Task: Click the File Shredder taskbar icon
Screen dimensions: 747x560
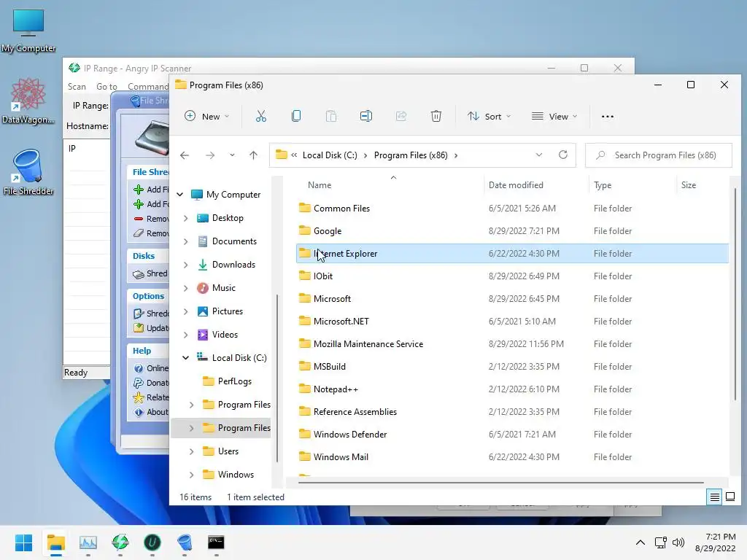Action: [185, 542]
